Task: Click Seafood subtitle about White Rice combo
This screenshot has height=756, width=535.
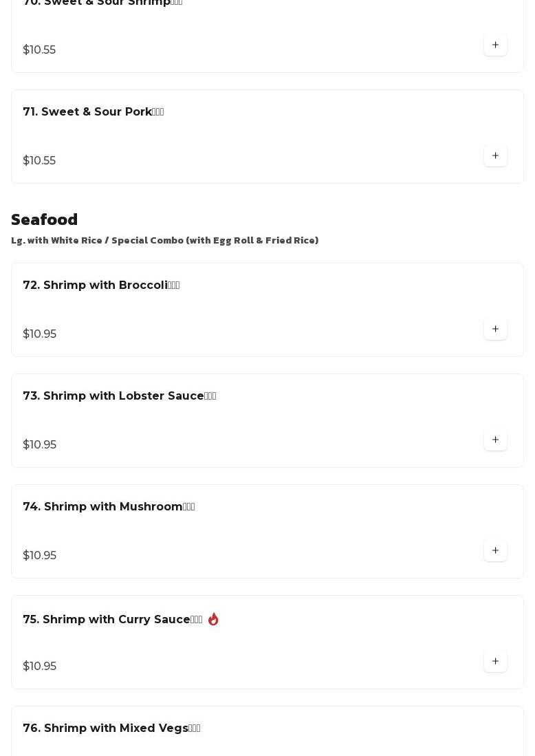Action: coord(164,240)
